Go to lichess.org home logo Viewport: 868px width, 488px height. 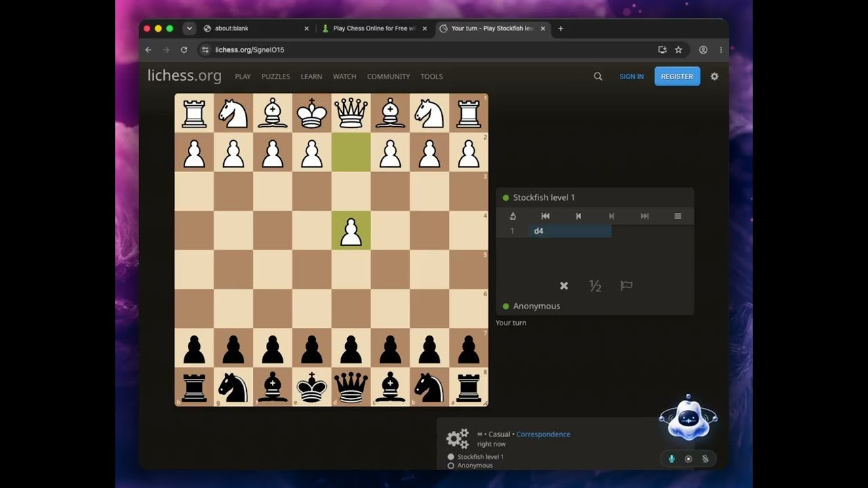point(184,76)
